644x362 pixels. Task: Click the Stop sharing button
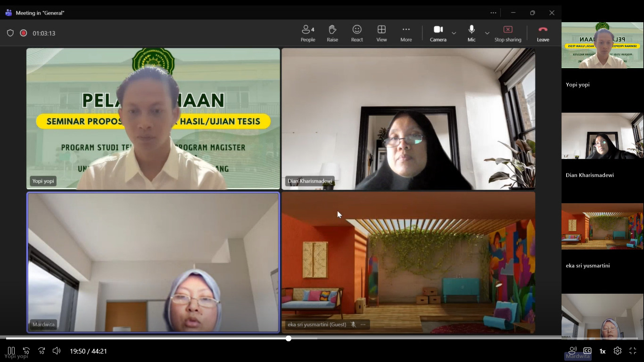pos(508,33)
